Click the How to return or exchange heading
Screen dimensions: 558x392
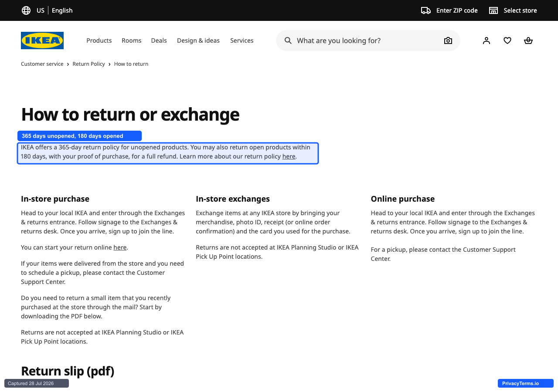[x=130, y=114]
